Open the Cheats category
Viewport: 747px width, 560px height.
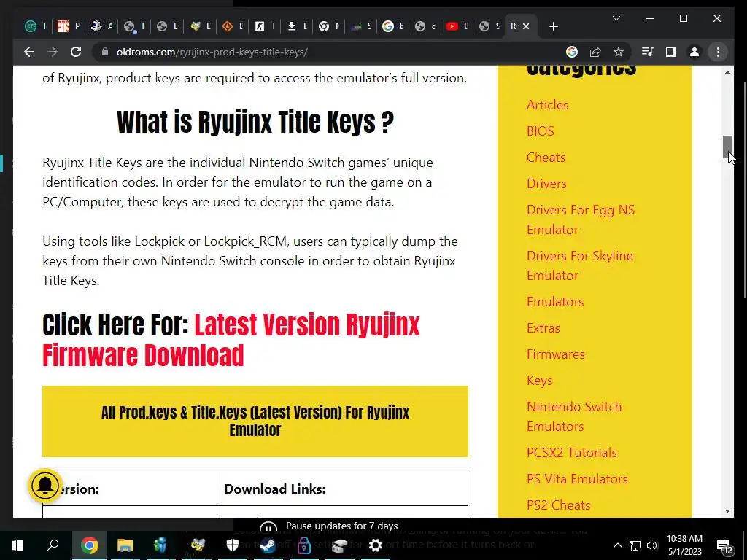tap(546, 157)
